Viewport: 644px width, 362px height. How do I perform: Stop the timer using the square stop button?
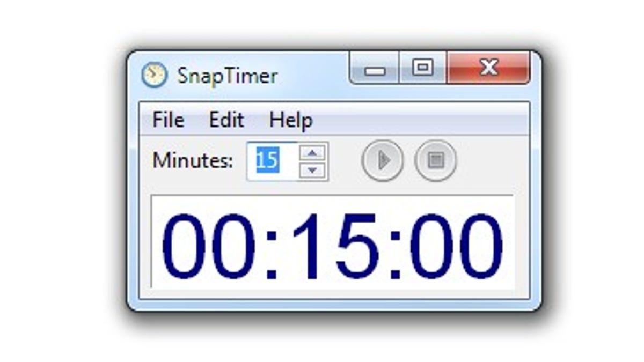coord(435,160)
